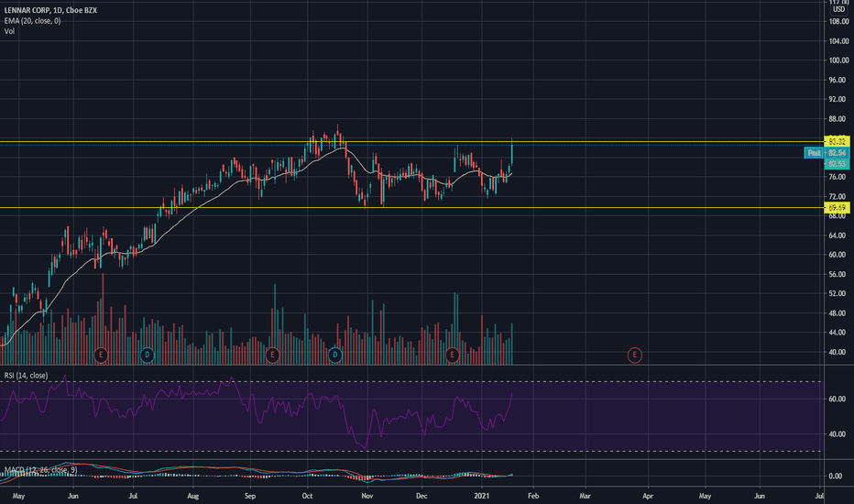
Task: Click the 52.00 price axis value
Action: point(838,293)
